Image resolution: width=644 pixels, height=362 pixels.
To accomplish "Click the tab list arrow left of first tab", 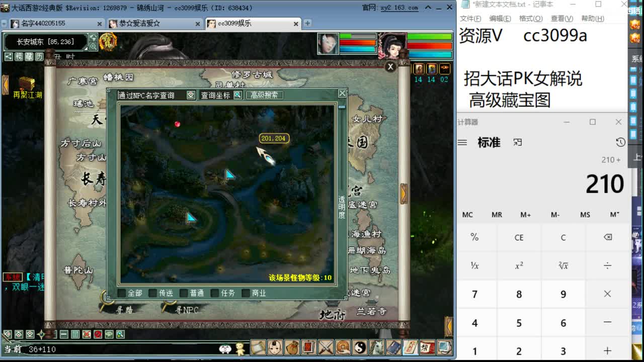I will 4,24.
